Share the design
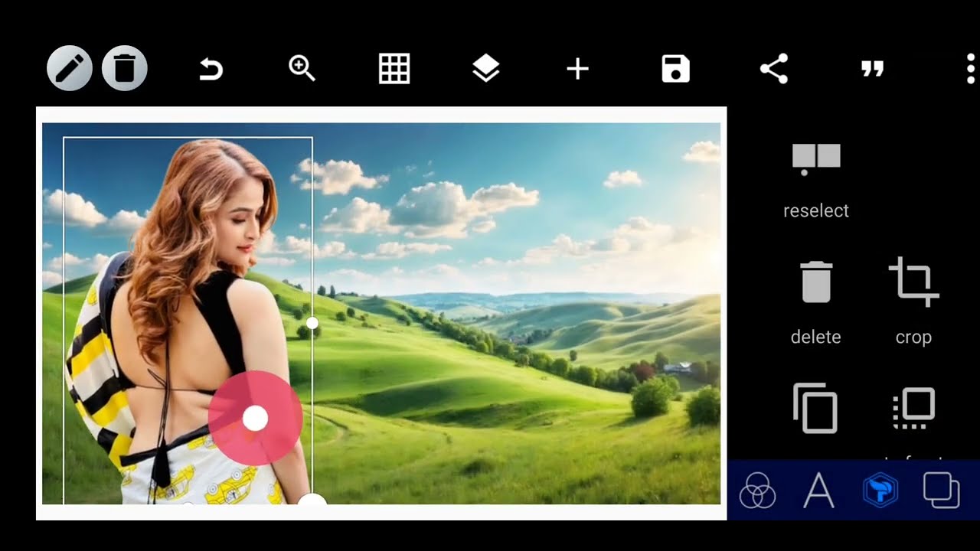Image resolution: width=980 pixels, height=551 pixels. click(774, 69)
